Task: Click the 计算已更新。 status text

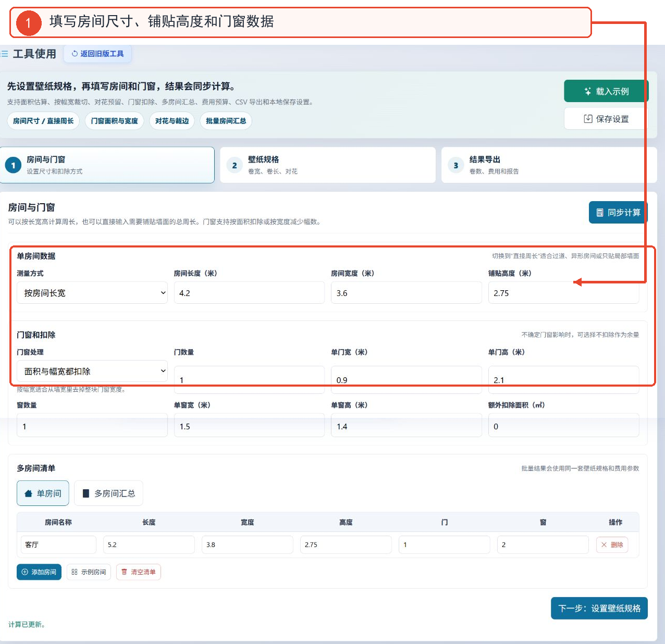Action: point(27,624)
